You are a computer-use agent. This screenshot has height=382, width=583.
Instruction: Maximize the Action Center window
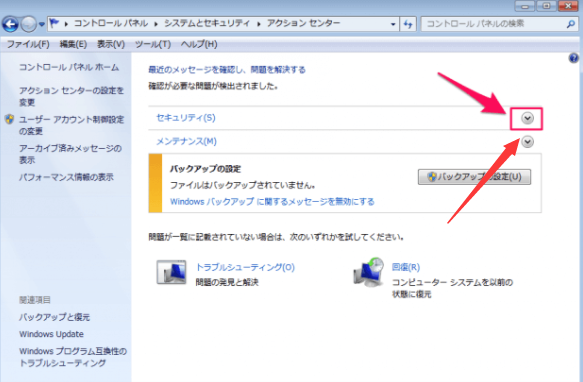click(x=547, y=6)
